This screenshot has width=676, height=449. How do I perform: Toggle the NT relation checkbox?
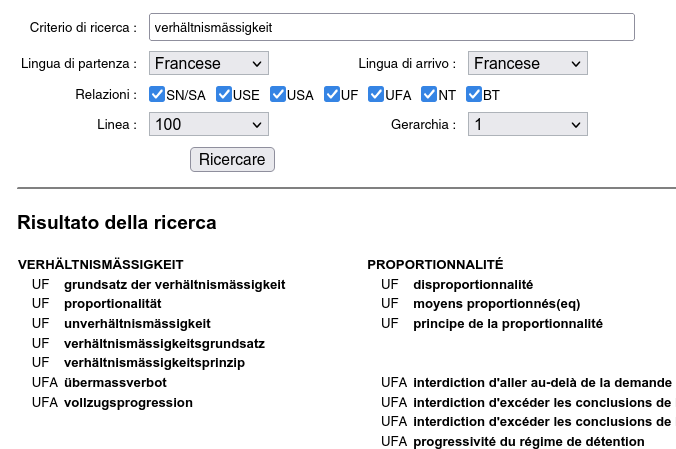click(430, 95)
